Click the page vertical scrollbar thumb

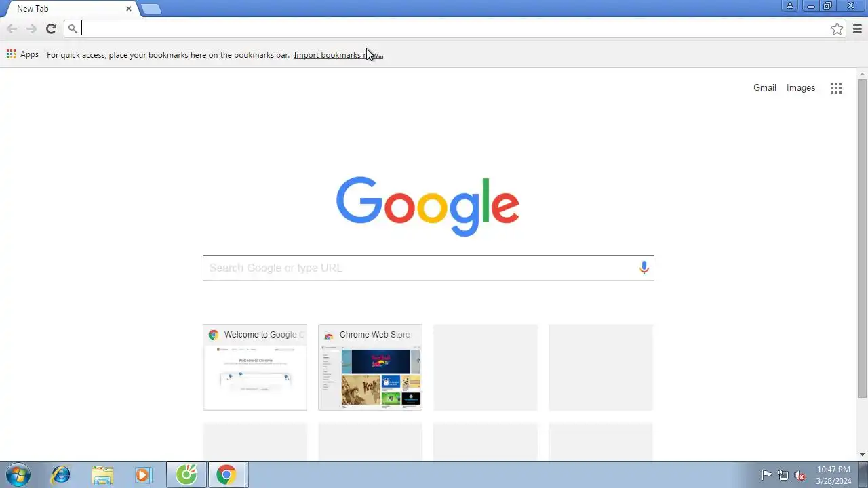[x=862, y=237]
